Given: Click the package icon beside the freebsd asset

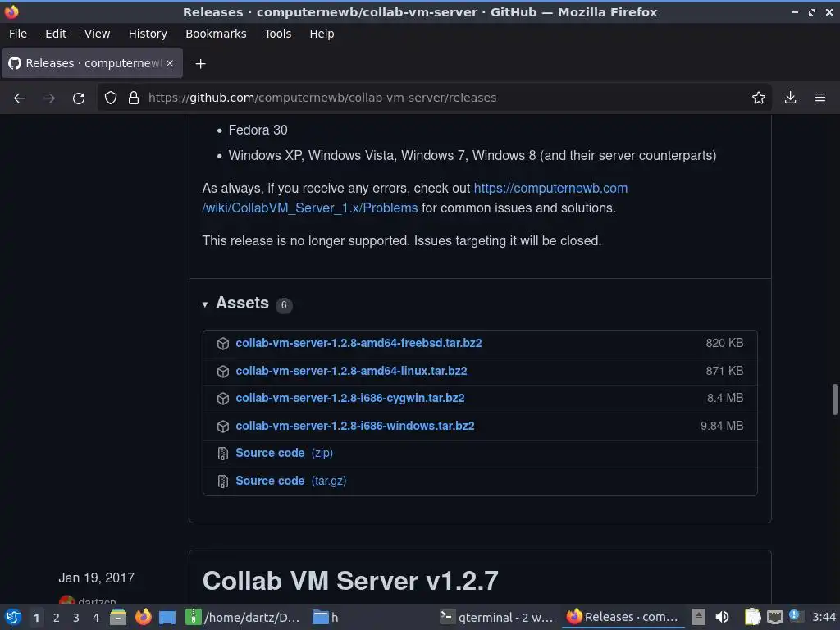Looking at the screenshot, I should (x=223, y=344).
